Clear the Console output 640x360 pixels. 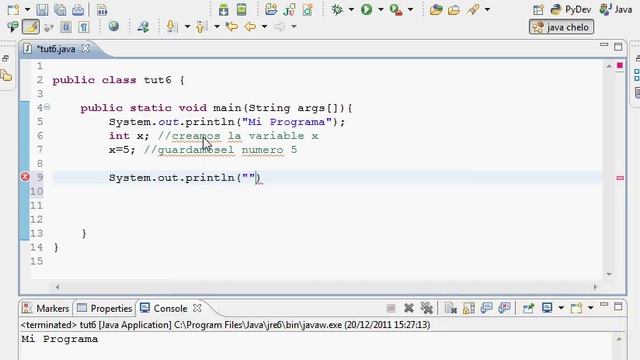click(451, 308)
